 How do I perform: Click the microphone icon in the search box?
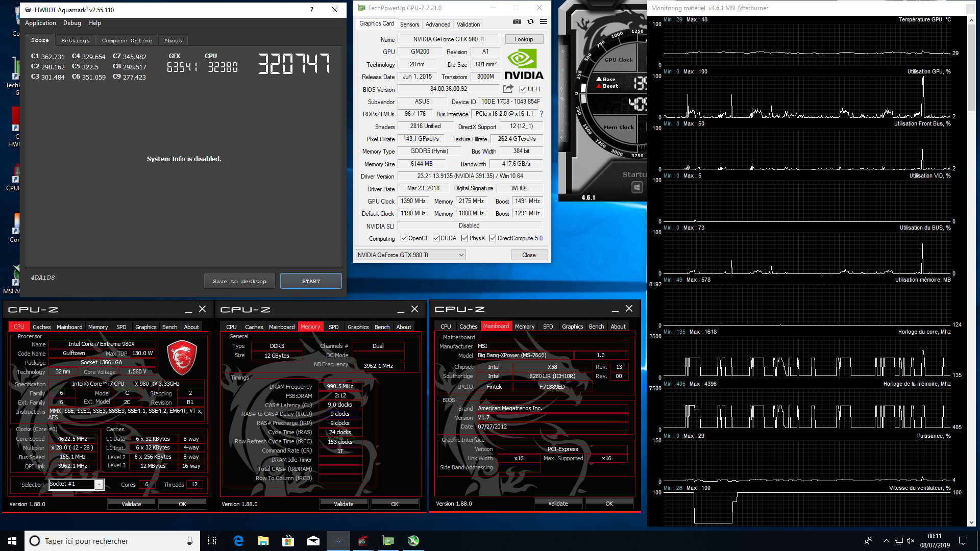tap(189, 541)
